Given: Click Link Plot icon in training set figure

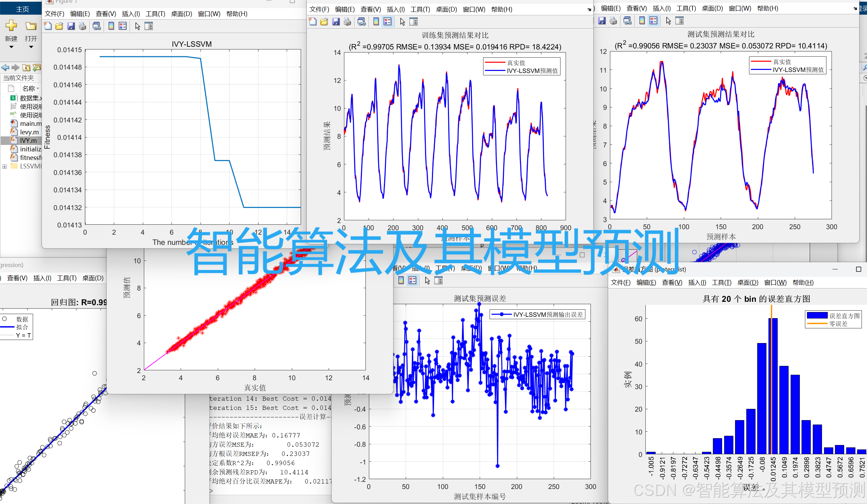Looking at the screenshot, I should 361,22.
